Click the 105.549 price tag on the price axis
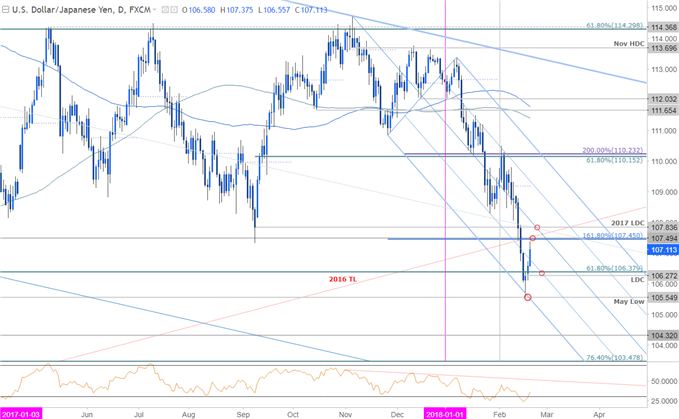The width and height of the screenshot is (679, 419). (663, 297)
